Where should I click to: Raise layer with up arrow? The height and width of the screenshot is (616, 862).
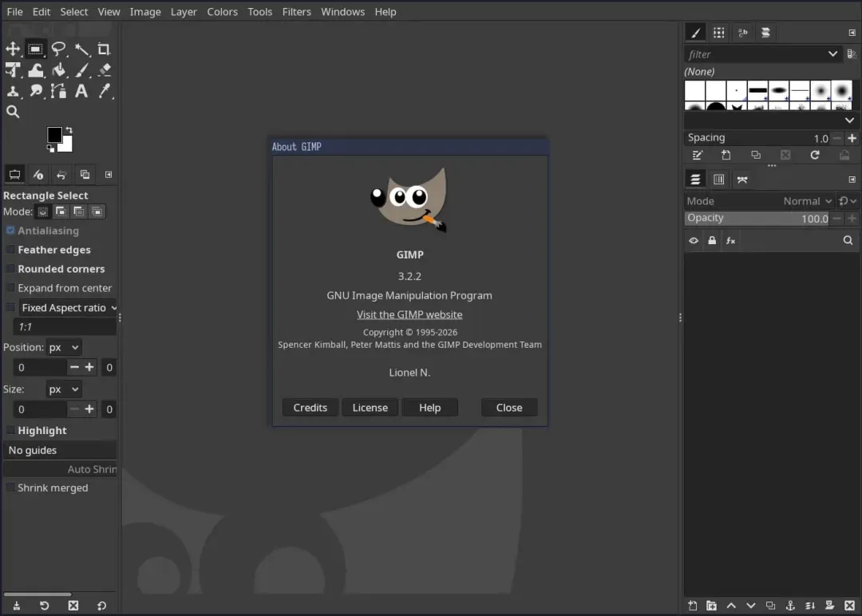(x=731, y=606)
